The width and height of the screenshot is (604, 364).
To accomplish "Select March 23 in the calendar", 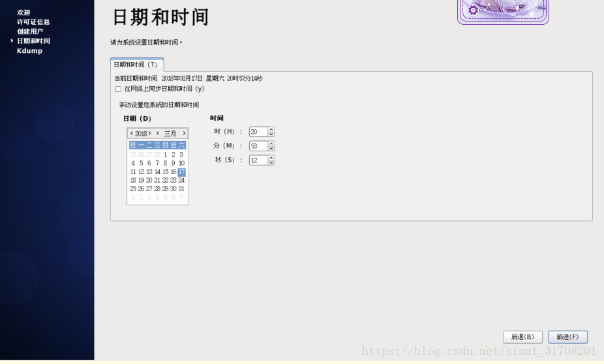I will (x=174, y=180).
